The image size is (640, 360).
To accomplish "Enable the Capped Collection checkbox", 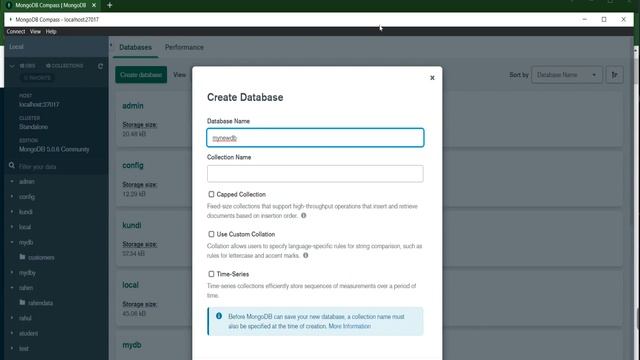I will (211, 194).
